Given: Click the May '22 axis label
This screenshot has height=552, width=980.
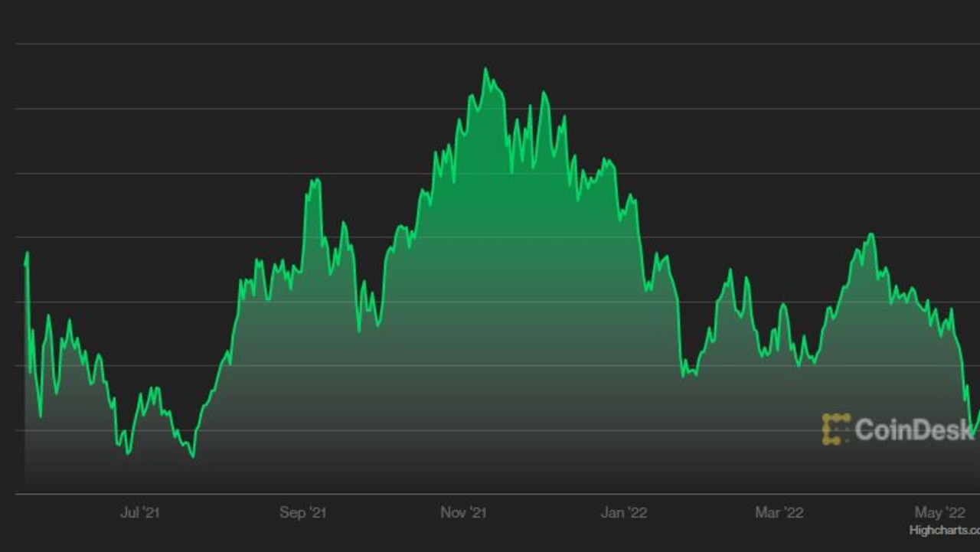Looking at the screenshot, I should click(x=939, y=512).
